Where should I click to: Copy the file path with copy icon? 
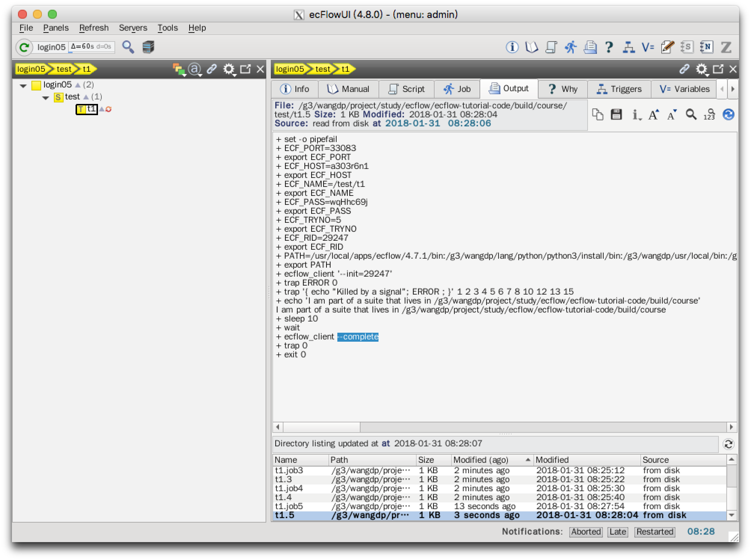[x=598, y=114]
